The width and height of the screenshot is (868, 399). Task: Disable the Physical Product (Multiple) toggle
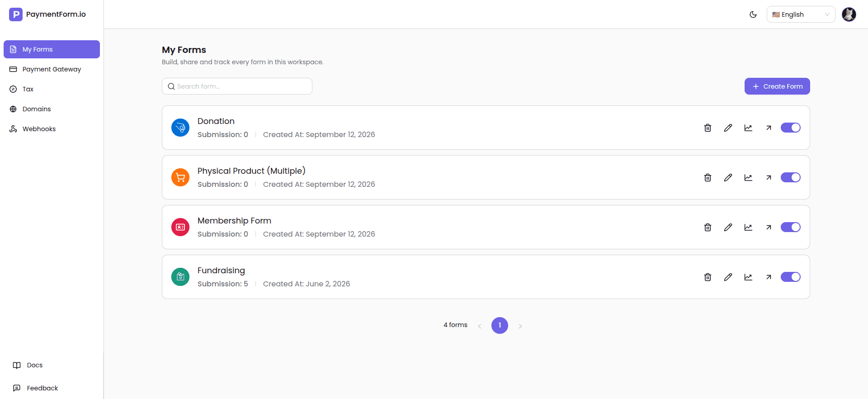point(791,177)
